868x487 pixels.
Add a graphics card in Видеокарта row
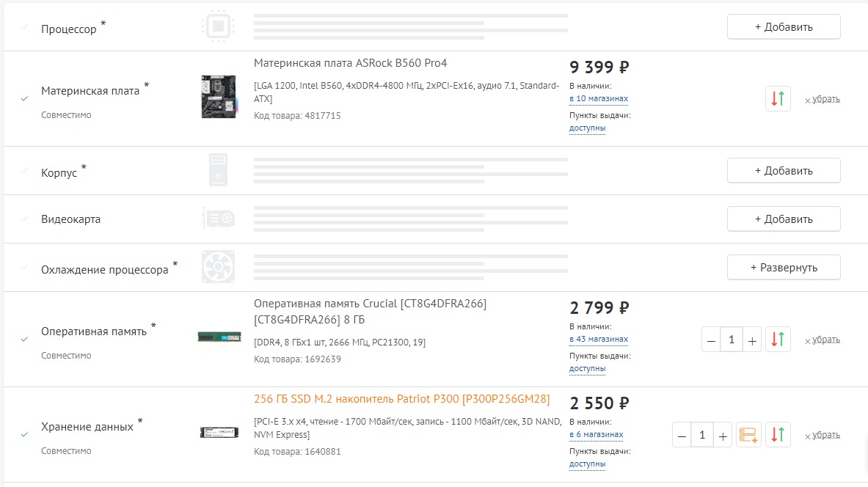(784, 219)
